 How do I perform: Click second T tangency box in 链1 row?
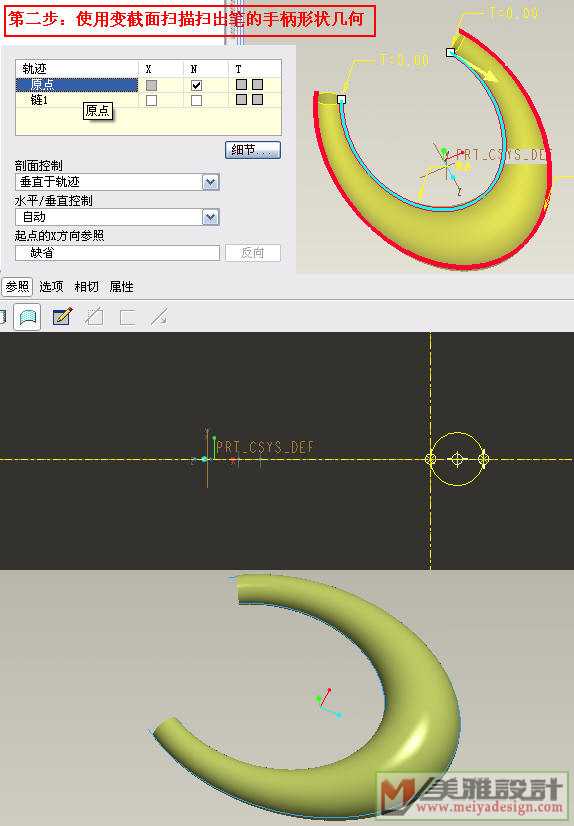(x=258, y=100)
